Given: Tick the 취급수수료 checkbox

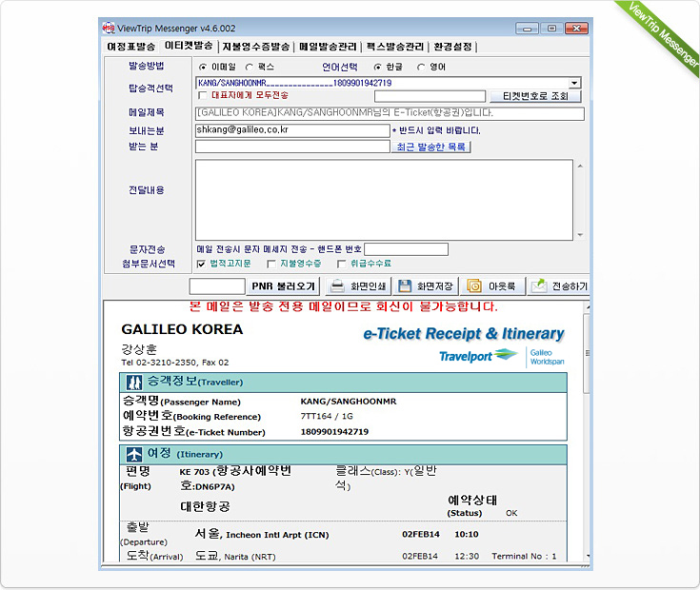Looking at the screenshot, I should [x=340, y=264].
